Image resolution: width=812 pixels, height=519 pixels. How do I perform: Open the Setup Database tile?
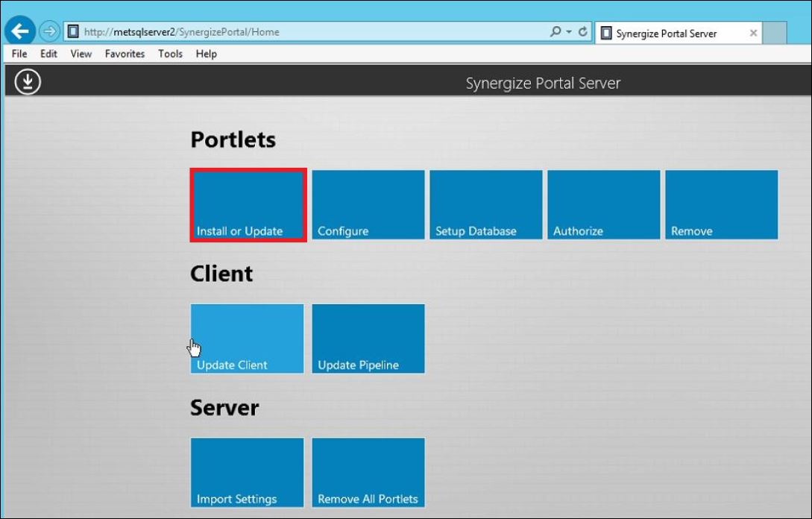[485, 205]
